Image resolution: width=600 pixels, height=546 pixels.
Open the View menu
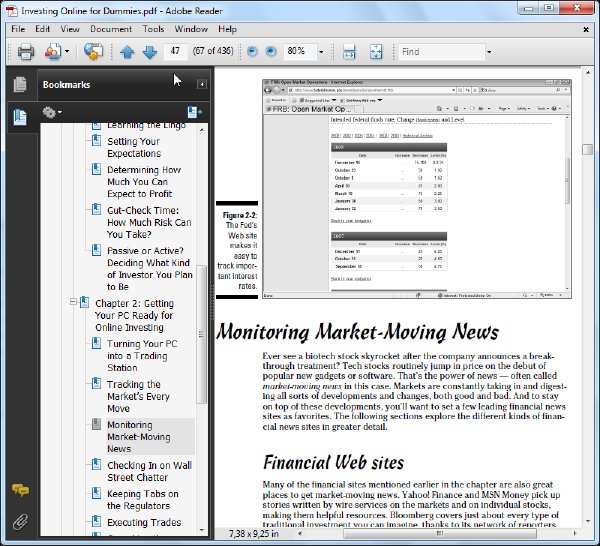pos(70,29)
